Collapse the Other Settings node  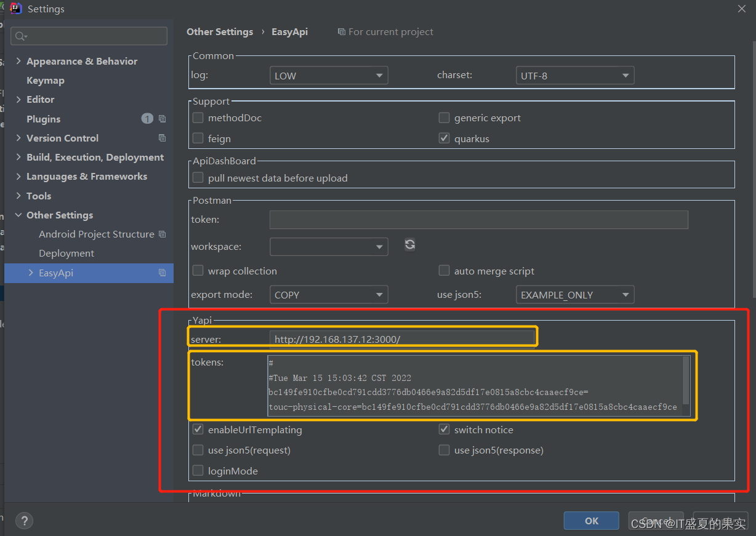pos(18,215)
